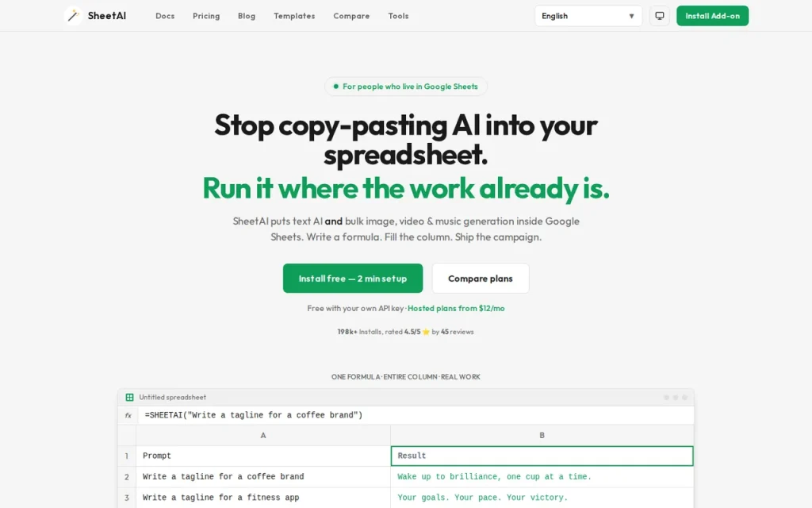The width and height of the screenshot is (812, 508).
Task: Follow the Hosted plans from $12/mo link
Action: (x=456, y=309)
